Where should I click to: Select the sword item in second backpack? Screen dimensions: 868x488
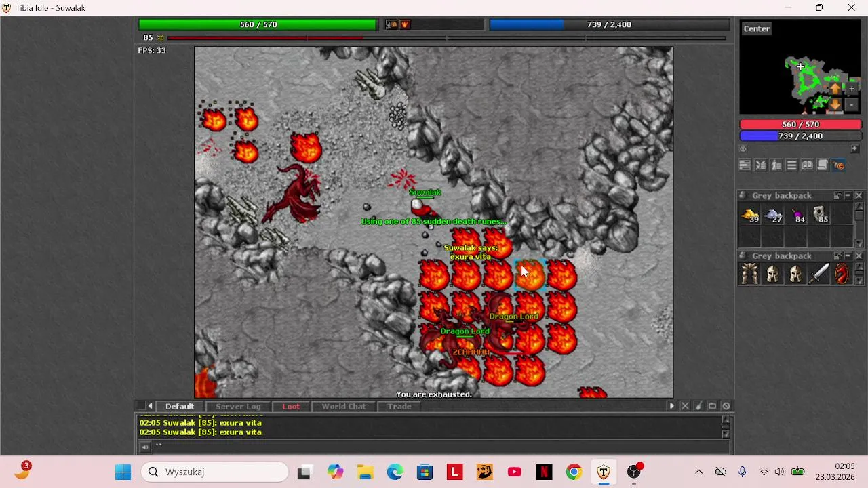point(819,274)
